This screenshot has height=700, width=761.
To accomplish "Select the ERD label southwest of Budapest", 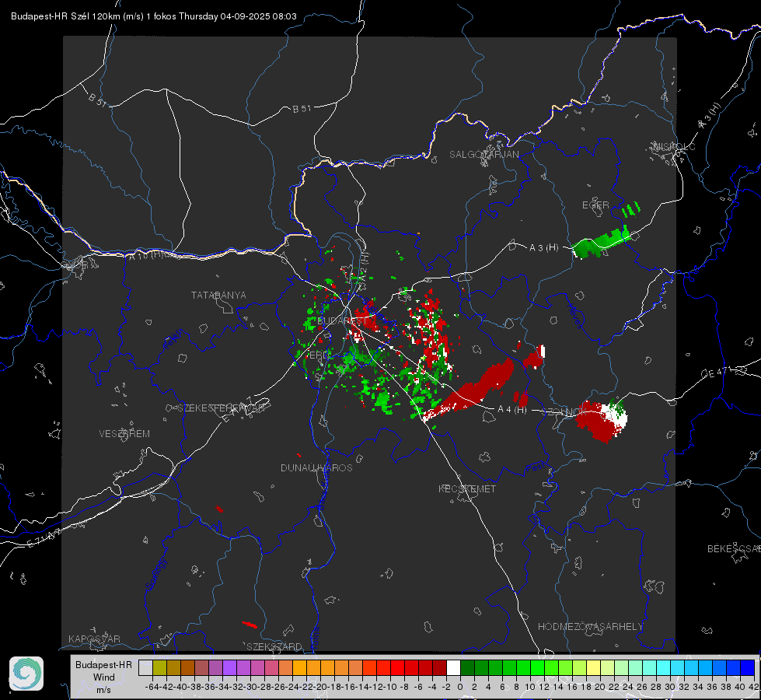I will coord(319,355).
